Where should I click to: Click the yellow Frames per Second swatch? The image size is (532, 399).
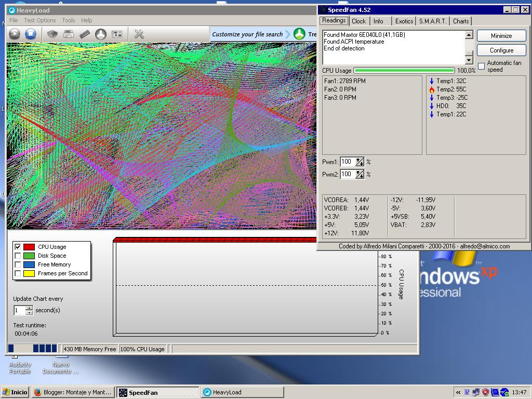click(x=29, y=273)
